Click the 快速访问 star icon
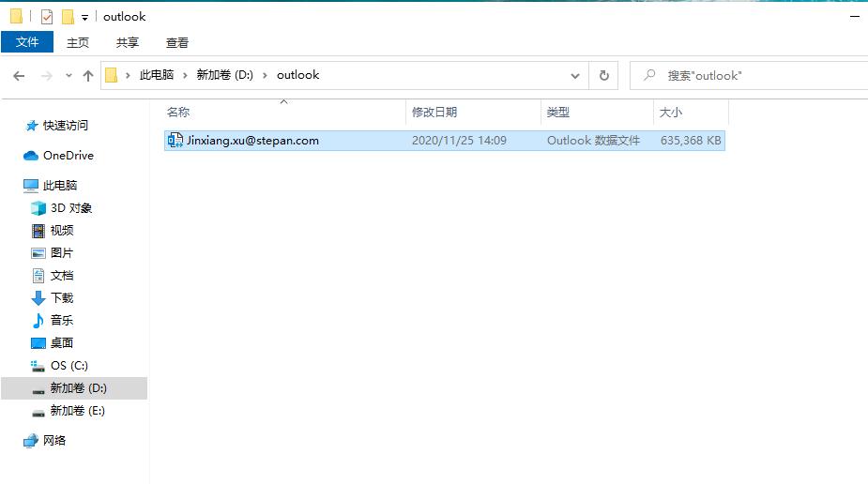This screenshot has width=868, height=484. 32,126
